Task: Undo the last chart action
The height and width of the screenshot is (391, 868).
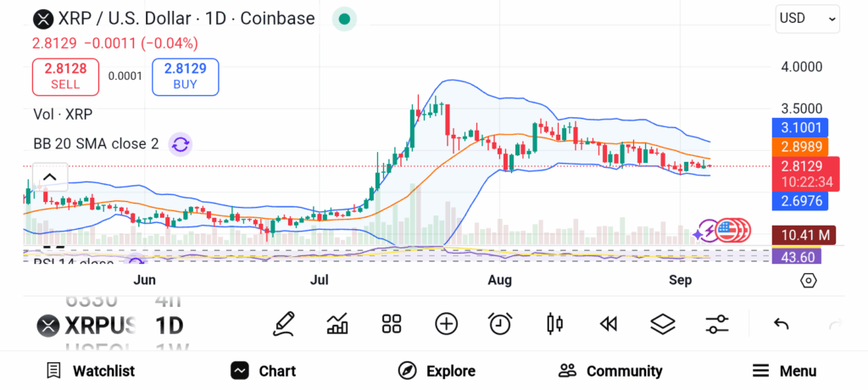Action: [782, 323]
